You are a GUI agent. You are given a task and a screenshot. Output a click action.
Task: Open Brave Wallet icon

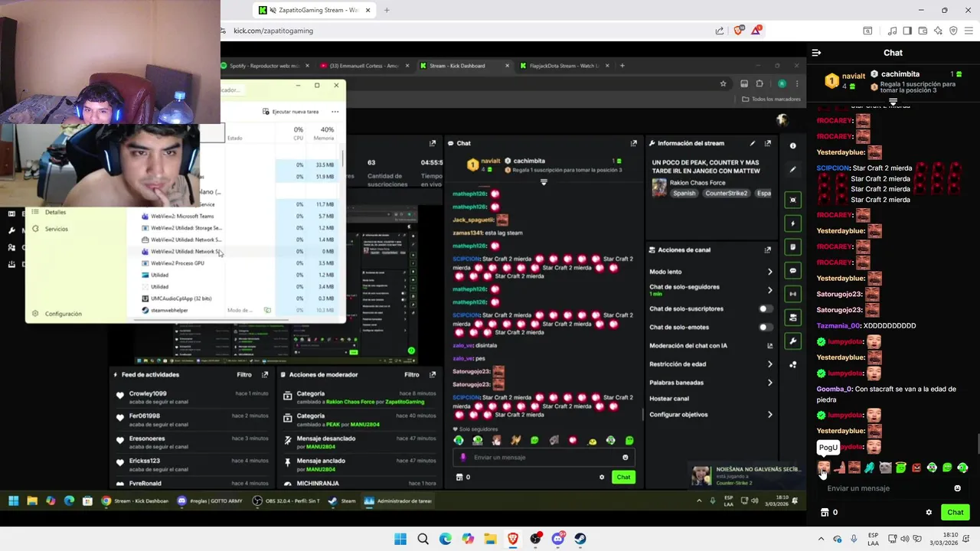[923, 31]
